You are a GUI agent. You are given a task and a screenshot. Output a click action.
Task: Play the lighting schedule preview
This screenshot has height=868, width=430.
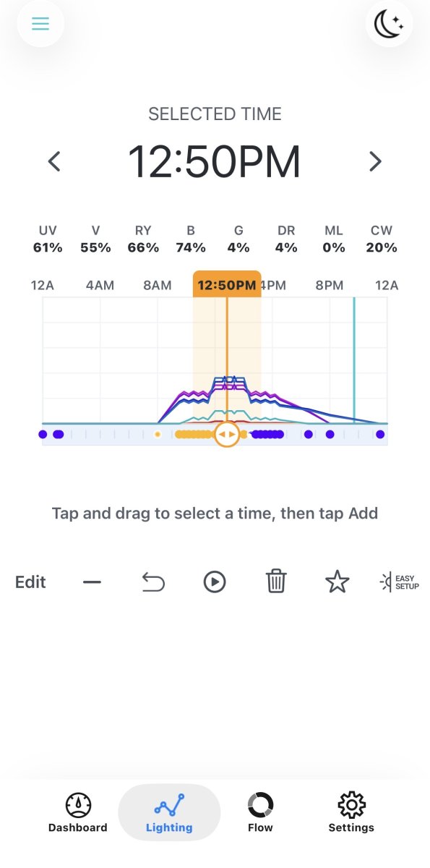click(215, 582)
